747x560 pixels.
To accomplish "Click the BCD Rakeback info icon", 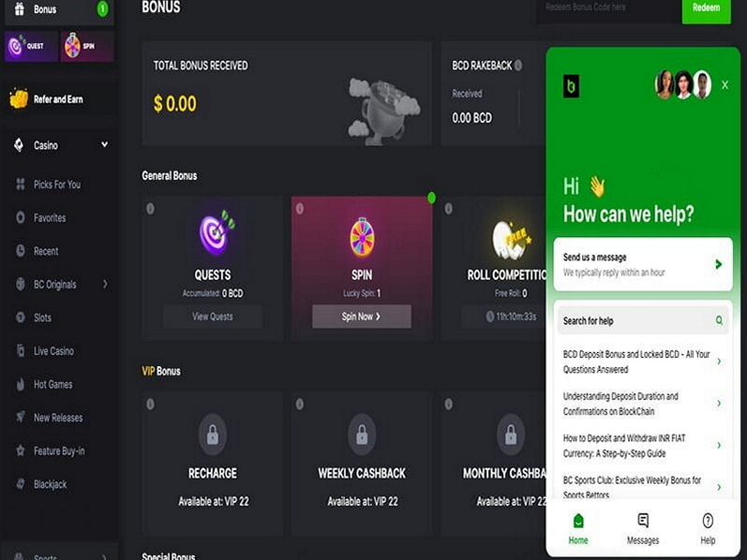I will tap(518, 66).
